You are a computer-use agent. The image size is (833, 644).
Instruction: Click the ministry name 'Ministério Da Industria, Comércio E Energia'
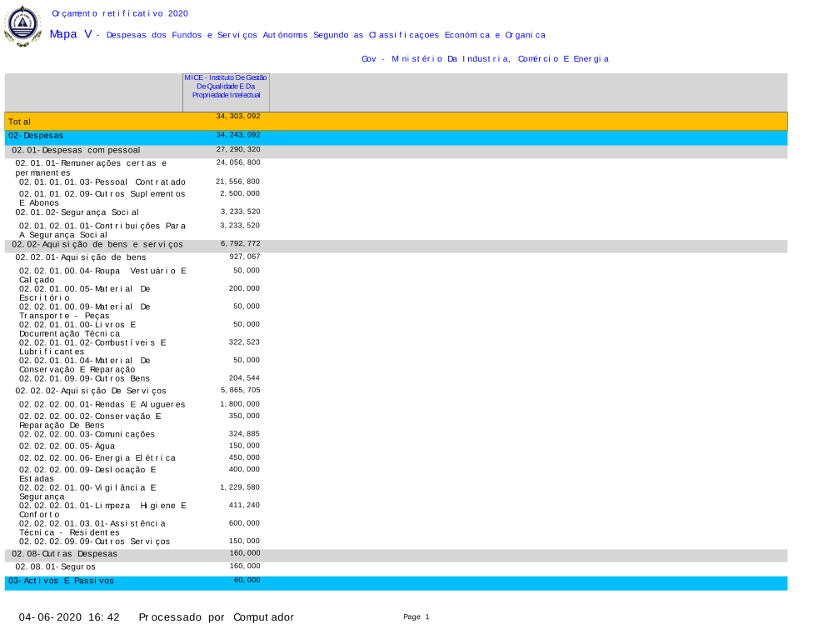point(485,59)
